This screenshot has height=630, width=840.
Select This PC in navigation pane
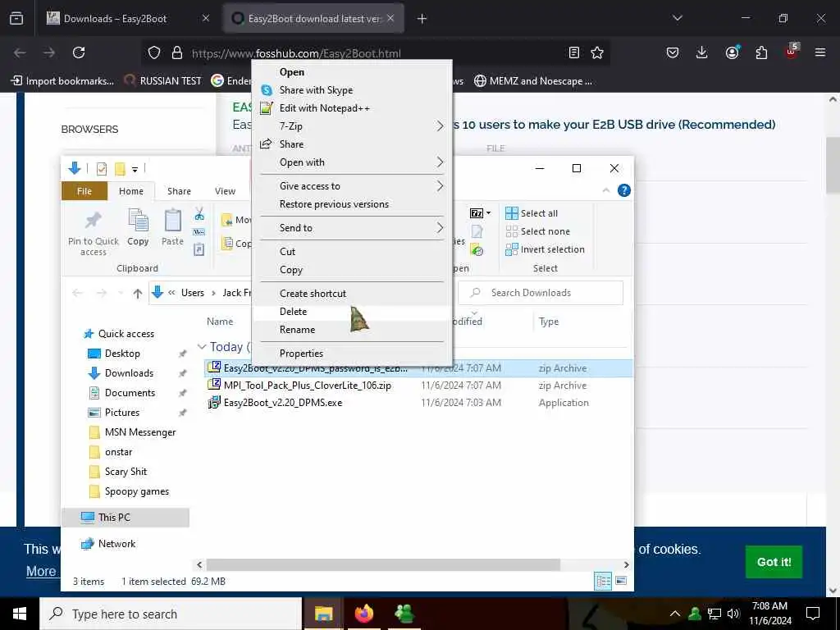pyautogui.click(x=126, y=518)
